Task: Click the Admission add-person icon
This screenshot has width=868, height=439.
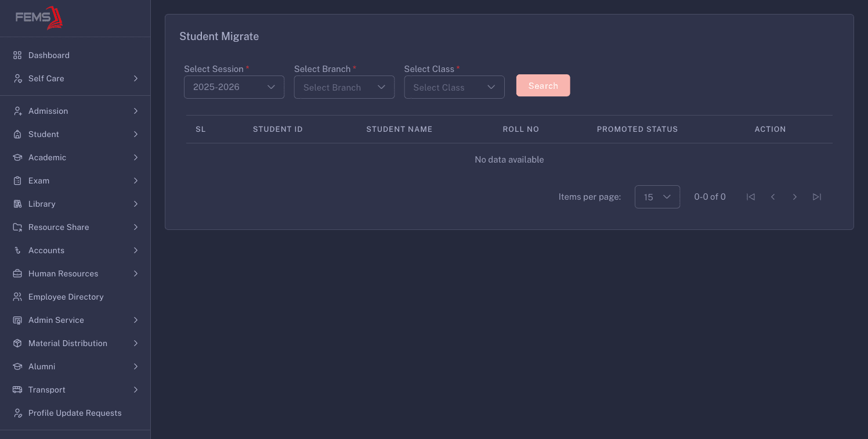Action: (x=17, y=111)
